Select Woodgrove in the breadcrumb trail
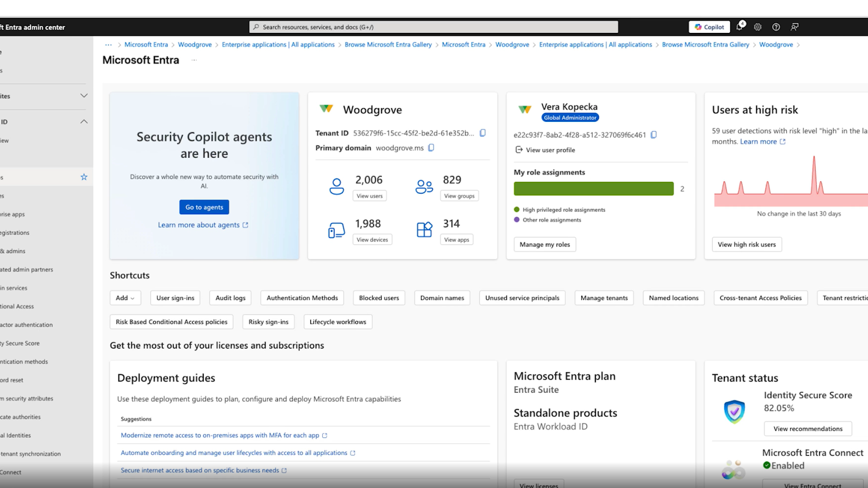Image resolution: width=868 pixels, height=488 pixels. [x=195, y=44]
